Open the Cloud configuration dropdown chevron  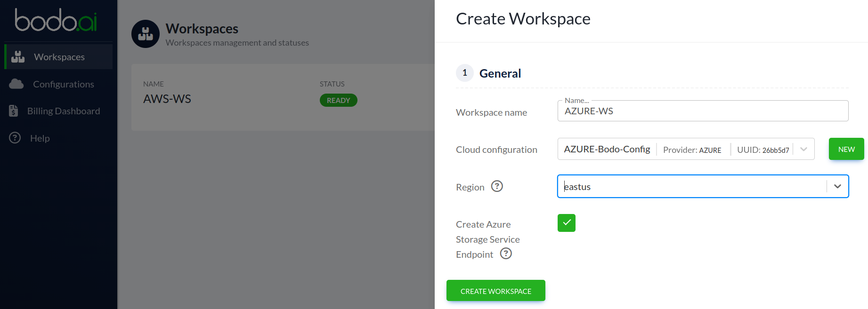click(803, 149)
